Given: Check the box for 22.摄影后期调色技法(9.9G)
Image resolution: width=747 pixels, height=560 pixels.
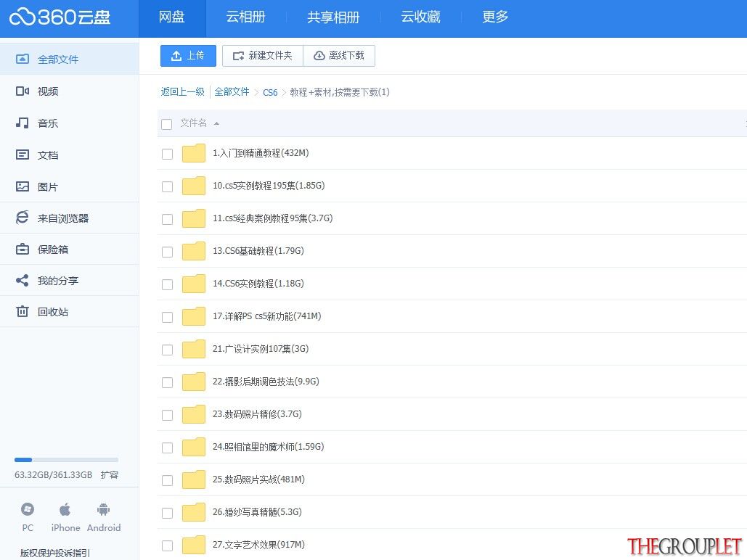Looking at the screenshot, I should pos(167,382).
